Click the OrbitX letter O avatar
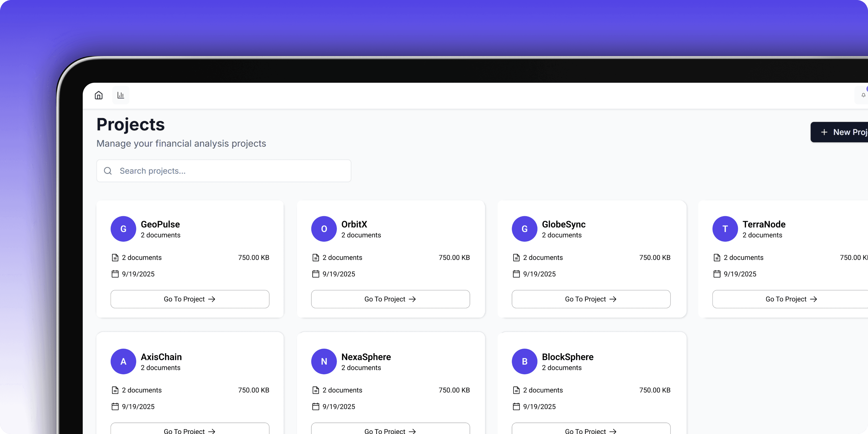The width and height of the screenshot is (868, 434). tap(324, 229)
